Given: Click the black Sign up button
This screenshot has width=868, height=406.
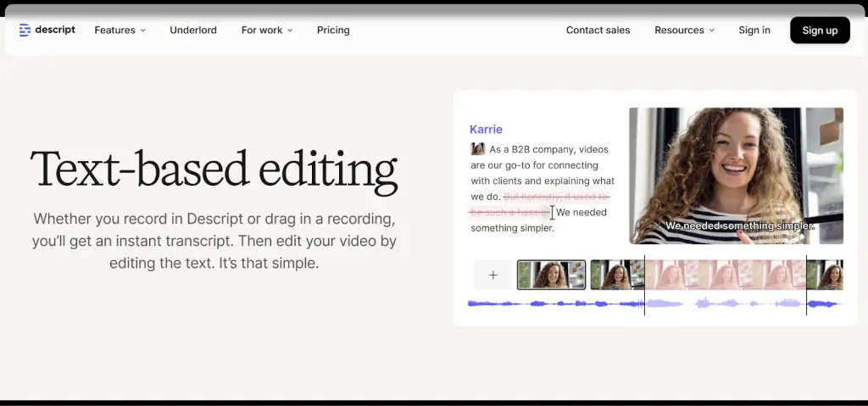Looking at the screenshot, I should 820,30.
